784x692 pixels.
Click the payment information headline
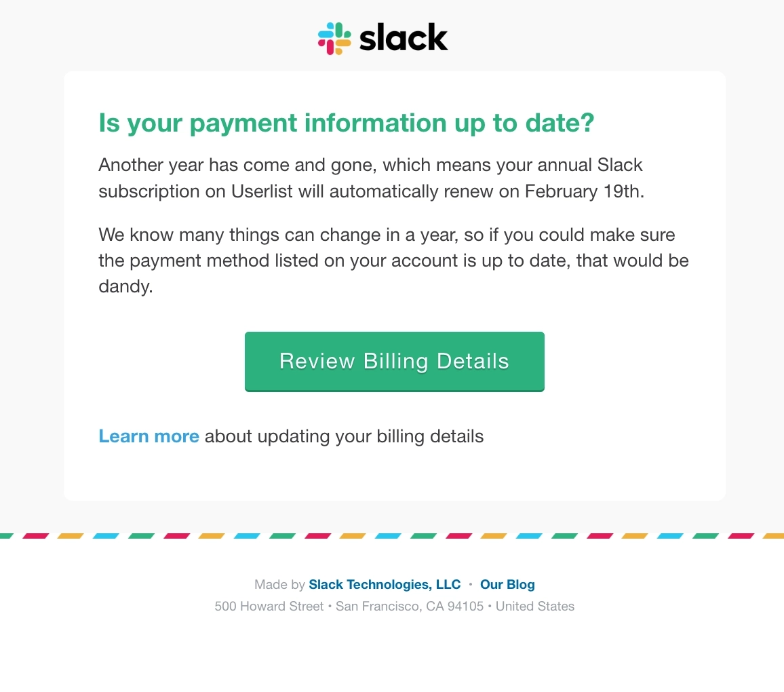[346, 123]
